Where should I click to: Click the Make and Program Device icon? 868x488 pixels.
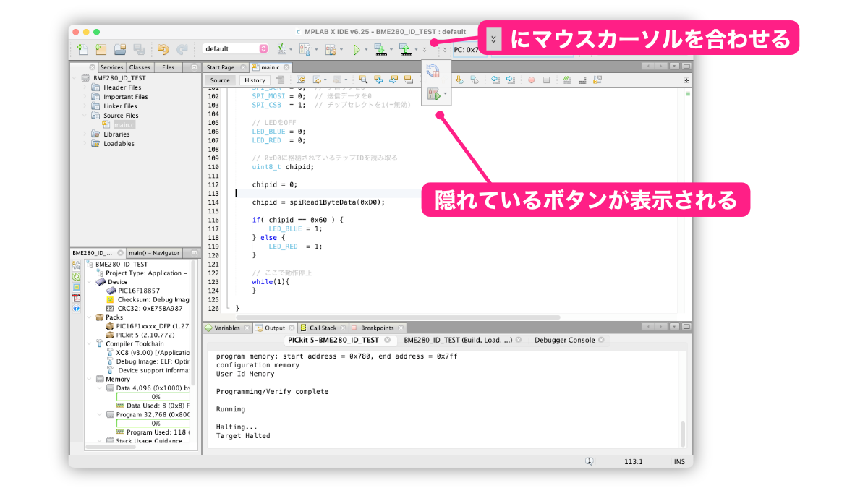[380, 49]
